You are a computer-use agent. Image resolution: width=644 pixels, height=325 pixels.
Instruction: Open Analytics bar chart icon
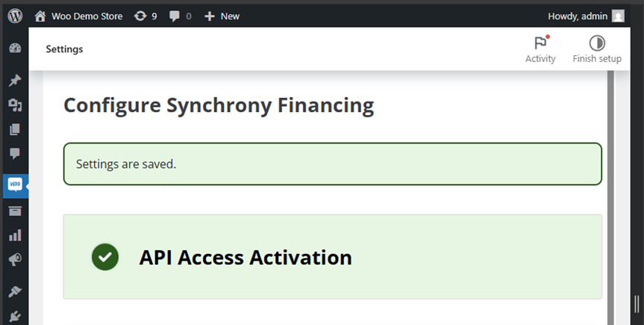[15, 235]
